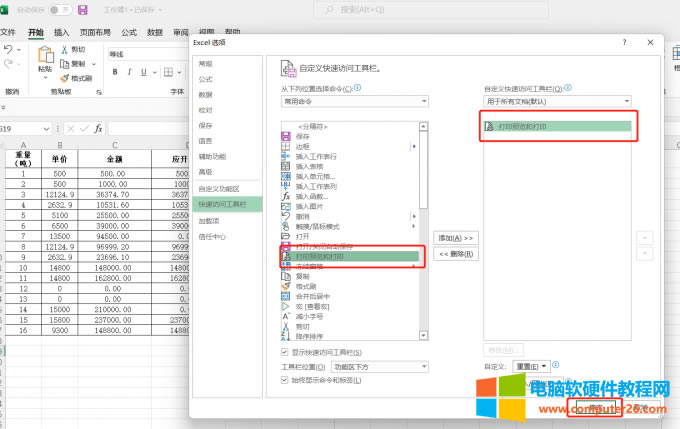Switch to the 插入 ribbon tab

[x=62, y=32]
